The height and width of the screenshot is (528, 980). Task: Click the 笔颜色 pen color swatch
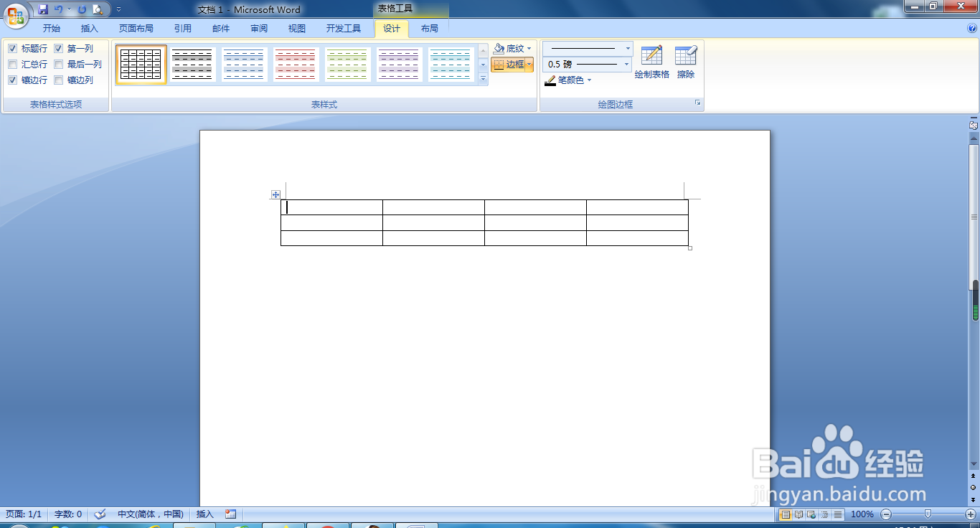click(x=550, y=80)
